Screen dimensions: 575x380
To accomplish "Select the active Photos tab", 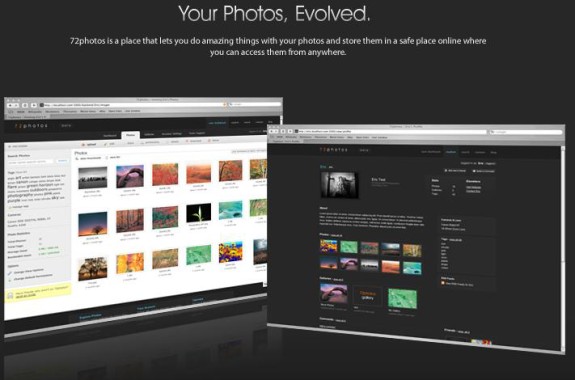I will [131, 135].
